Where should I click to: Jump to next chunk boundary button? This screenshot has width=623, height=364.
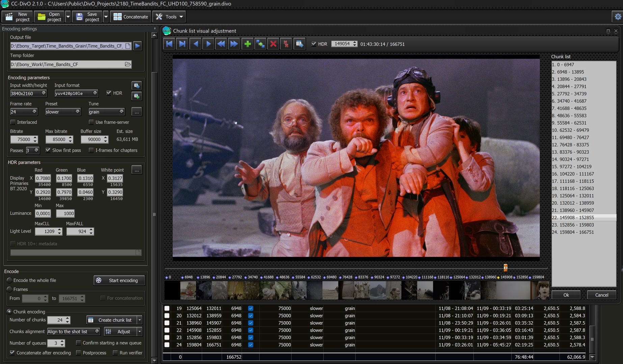pos(182,44)
